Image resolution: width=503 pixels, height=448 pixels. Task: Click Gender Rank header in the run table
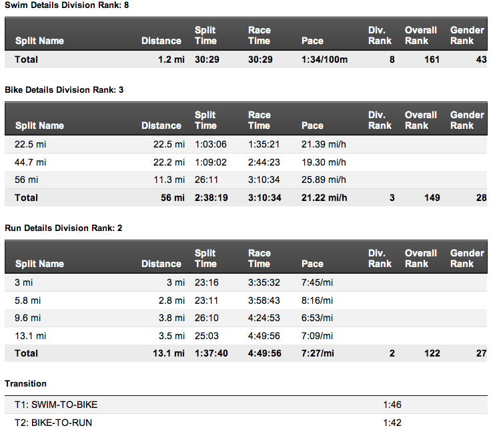point(467,258)
